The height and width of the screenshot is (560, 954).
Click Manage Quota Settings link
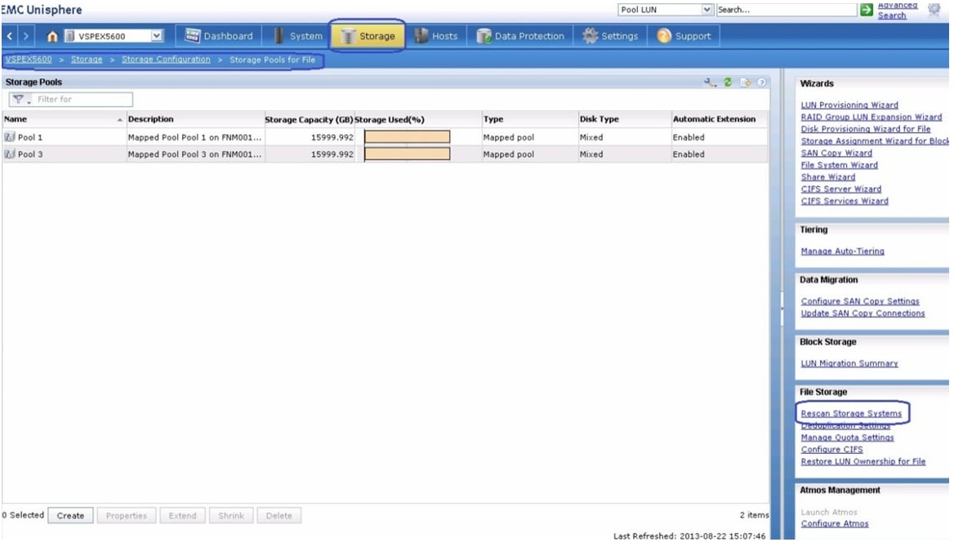[848, 438]
